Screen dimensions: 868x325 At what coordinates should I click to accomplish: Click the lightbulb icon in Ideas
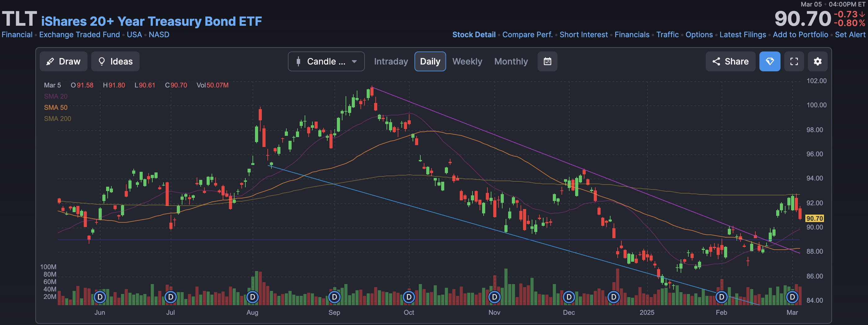click(x=101, y=61)
